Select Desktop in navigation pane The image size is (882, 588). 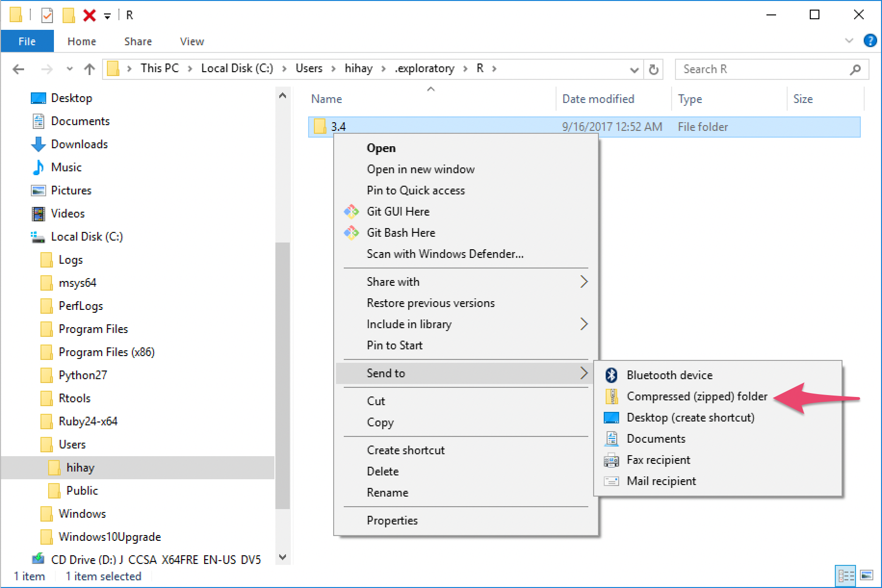[x=71, y=98]
